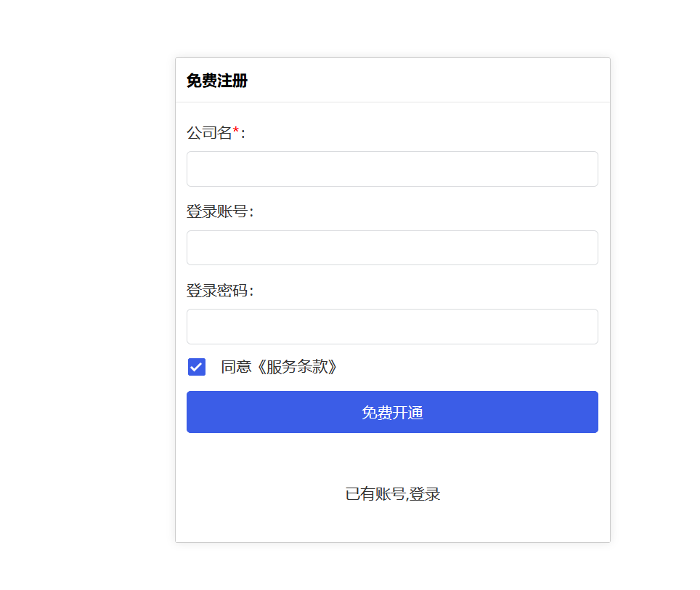
Task: Click the 已有账号,登录 login link
Action: pos(392,494)
